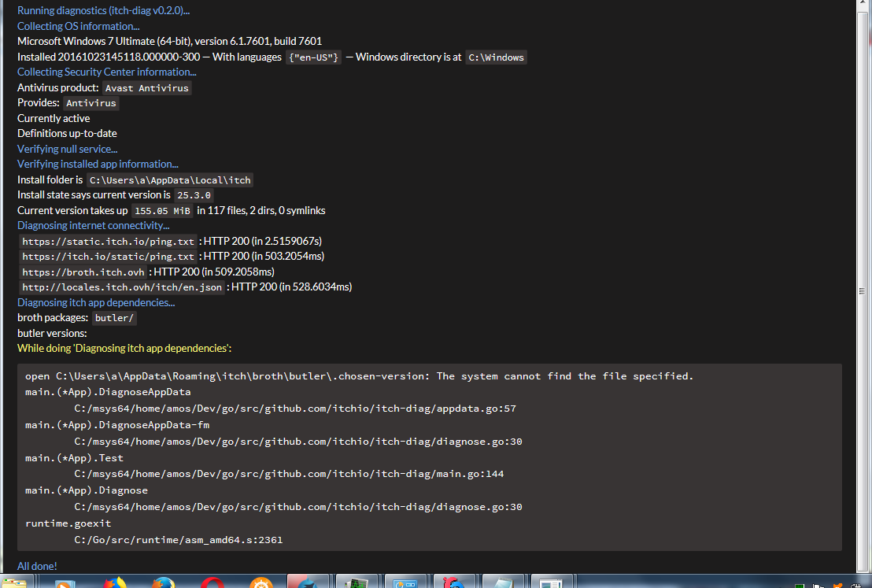Click the Microsoft Windows 7 Ultimate version line
The image size is (872, 588).
pyautogui.click(x=170, y=41)
